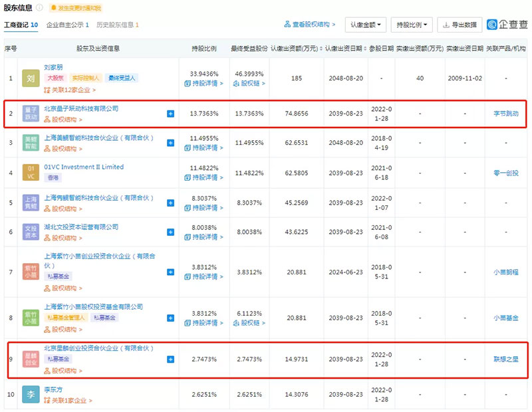Open the 小苗基金 related link
This screenshot has width=532, height=412.
[506, 318]
